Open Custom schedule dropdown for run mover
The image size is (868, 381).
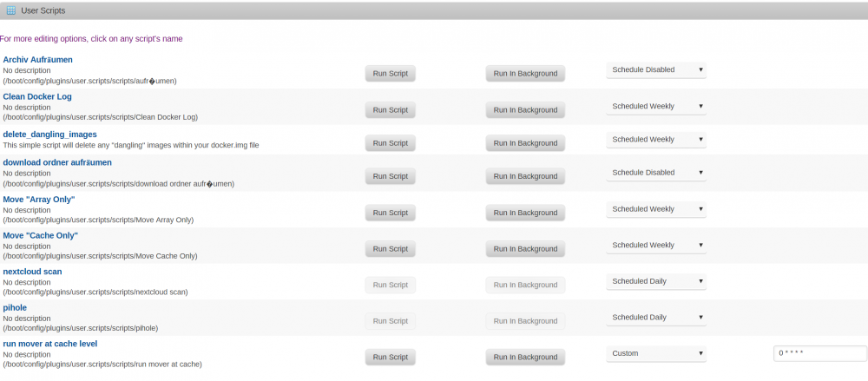[656, 353]
